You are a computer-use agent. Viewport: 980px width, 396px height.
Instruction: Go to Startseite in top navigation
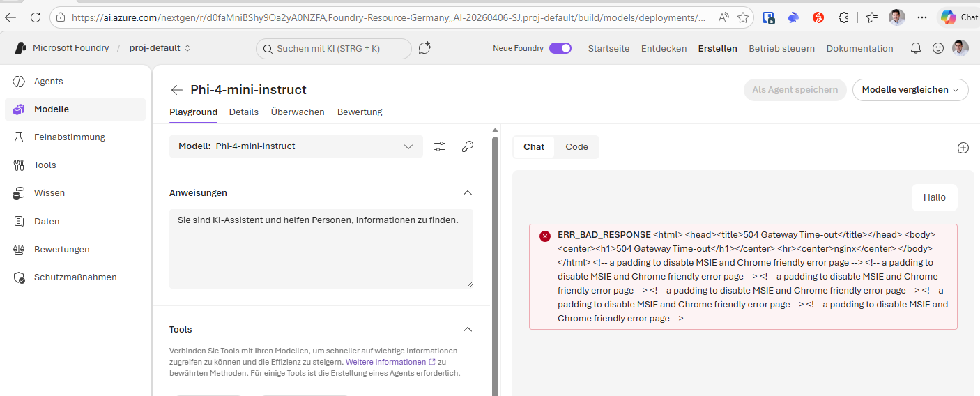point(608,48)
